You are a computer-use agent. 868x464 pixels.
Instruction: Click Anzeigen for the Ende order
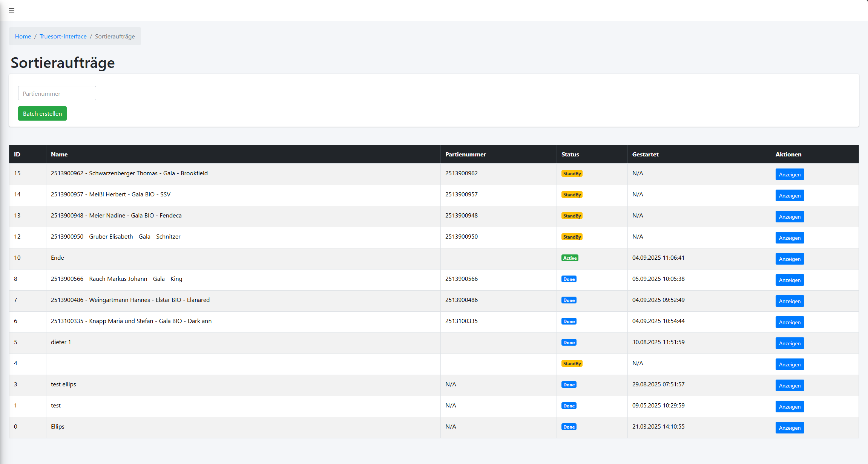790,259
